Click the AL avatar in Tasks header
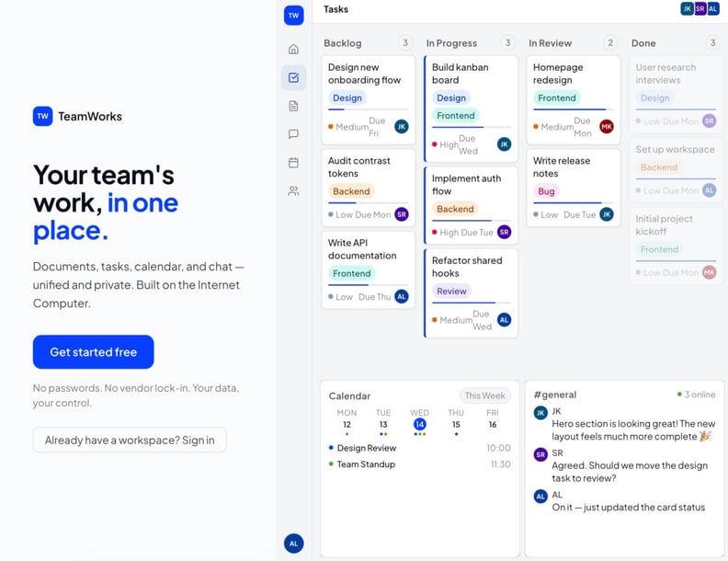 (713, 9)
